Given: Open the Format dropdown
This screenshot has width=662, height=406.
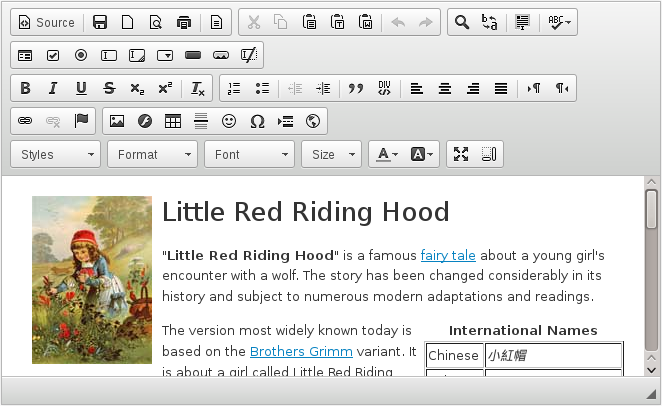Looking at the screenshot, I should point(153,154).
